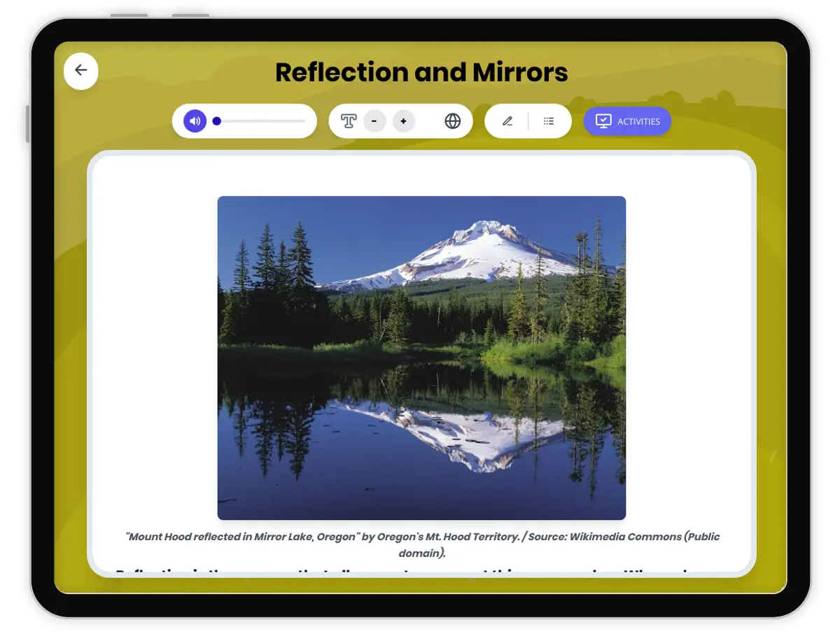Open the language selection globe icon
Viewport: 840px width, 634px height.
453,120
